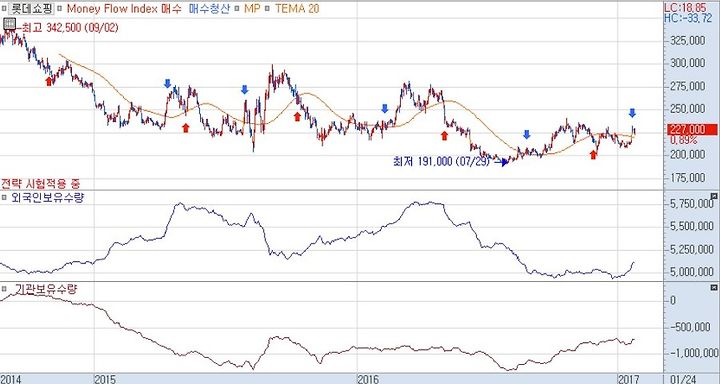
Task: Click the -500,000 axis label
Action: 691,327
